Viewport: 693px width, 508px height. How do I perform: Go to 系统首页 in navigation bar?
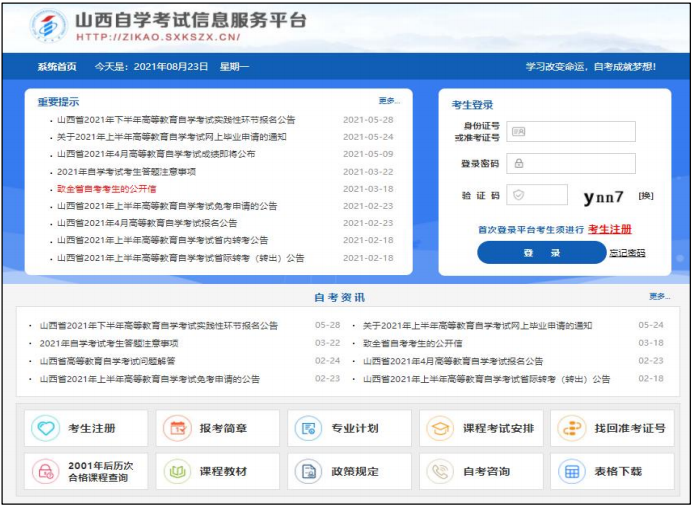click(x=57, y=67)
